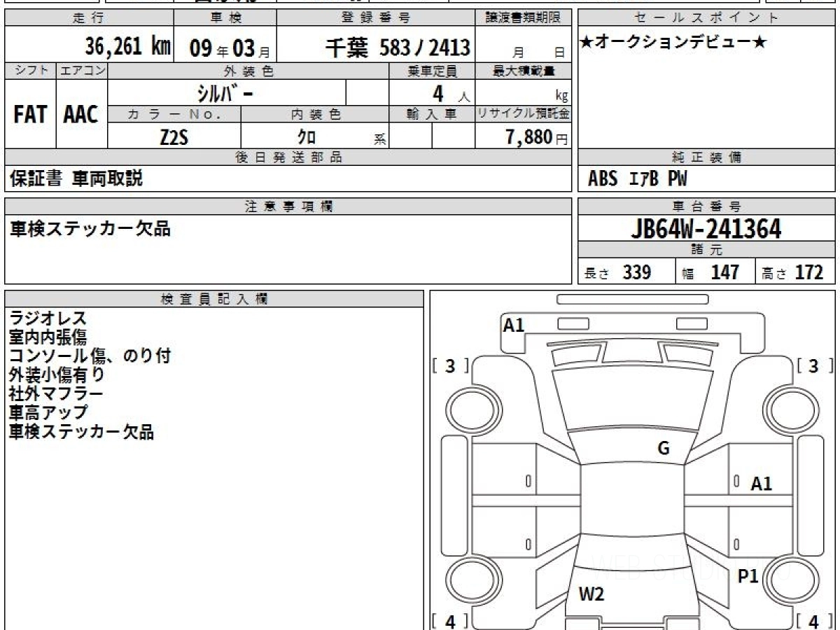Click the ラジオレス inspector note line
This screenshot has height=630, width=840.
[x=48, y=319]
